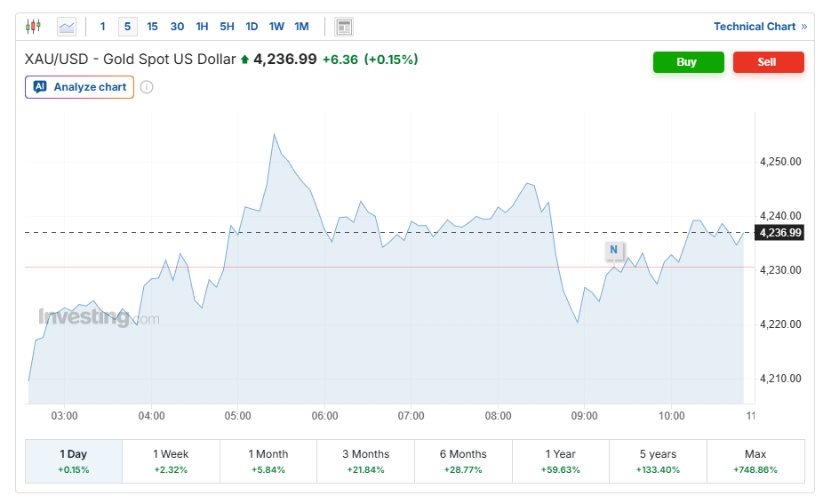Screen dimensions: 823x504
Task: Select the area chart type icon
Action: click(67, 27)
